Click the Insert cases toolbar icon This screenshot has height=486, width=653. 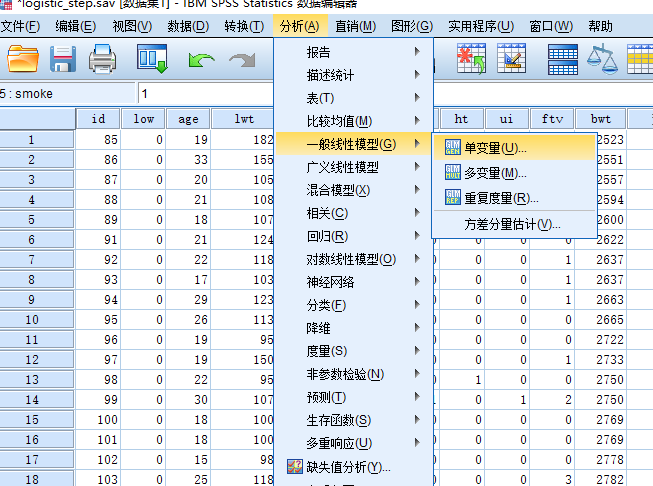[x=471, y=59]
